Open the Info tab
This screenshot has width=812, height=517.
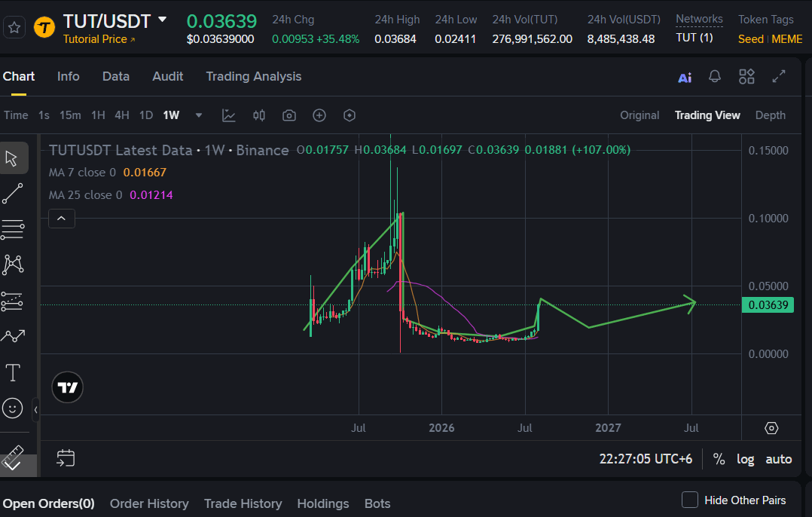[69, 76]
